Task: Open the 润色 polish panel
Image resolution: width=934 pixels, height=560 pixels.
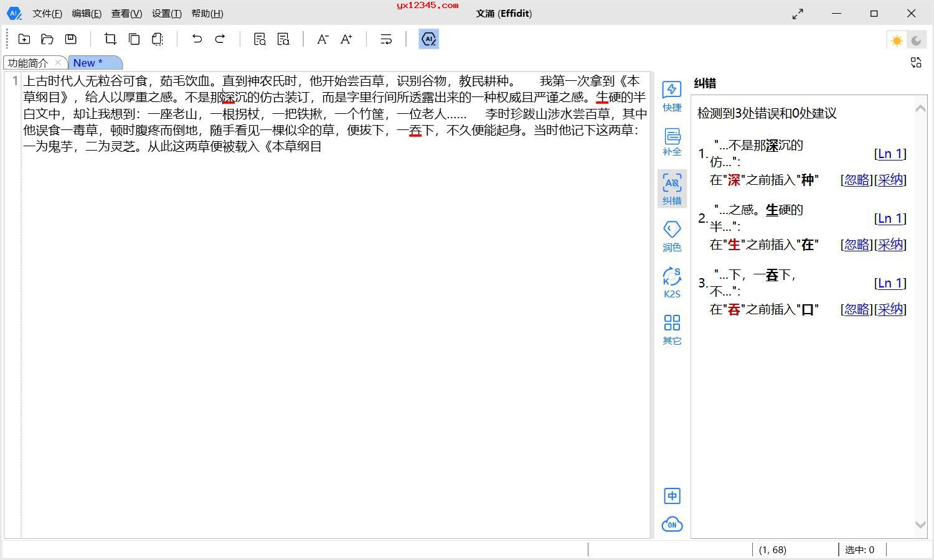Action: 672,236
